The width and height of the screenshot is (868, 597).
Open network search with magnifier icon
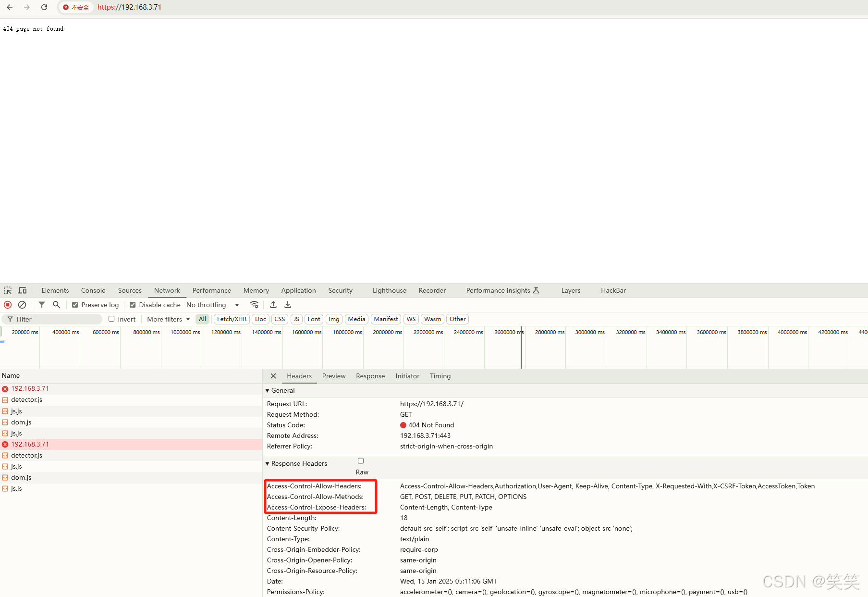tap(57, 305)
